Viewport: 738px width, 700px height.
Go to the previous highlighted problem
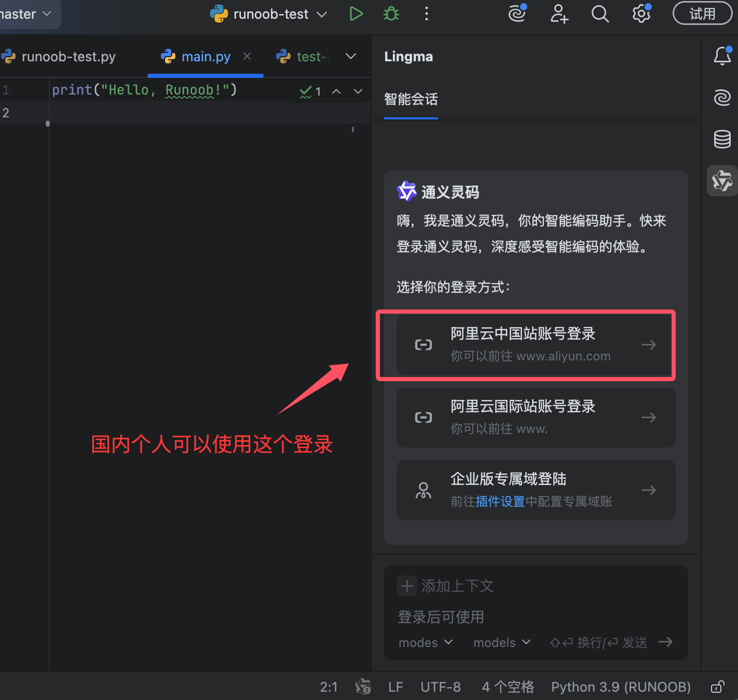click(336, 91)
